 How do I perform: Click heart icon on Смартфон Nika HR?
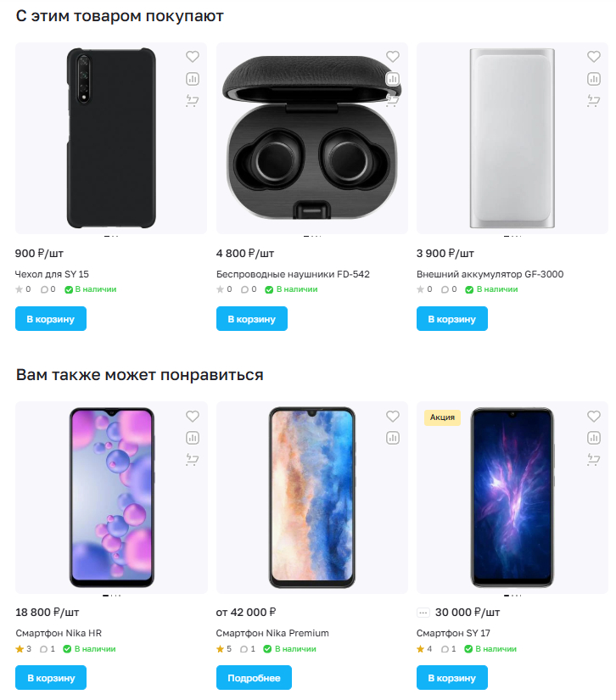pyautogui.click(x=192, y=417)
